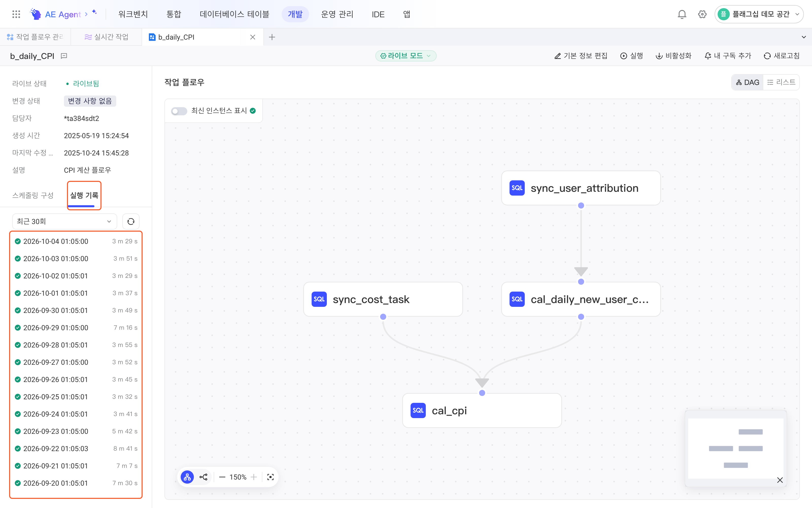812x508 pixels.
Task: Switch to DAG view
Action: (x=747, y=82)
